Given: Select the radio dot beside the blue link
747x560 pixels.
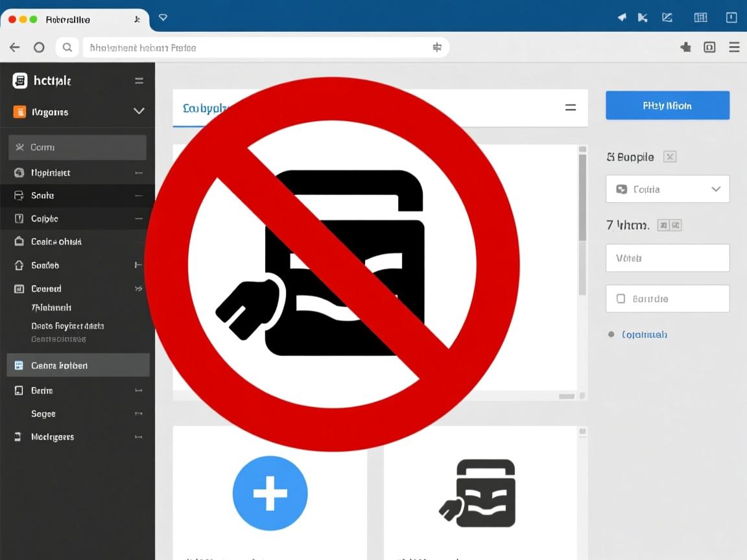Looking at the screenshot, I should point(611,334).
